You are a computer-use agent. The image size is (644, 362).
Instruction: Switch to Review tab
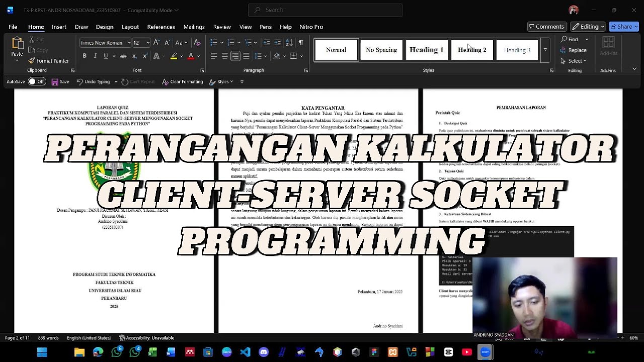coord(222,27)
